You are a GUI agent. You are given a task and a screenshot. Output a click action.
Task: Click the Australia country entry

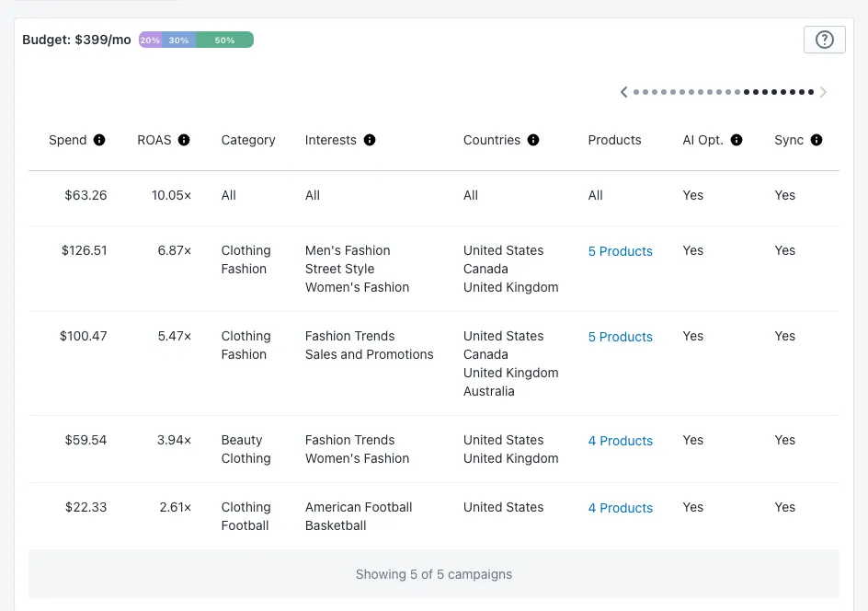(489, 391)
